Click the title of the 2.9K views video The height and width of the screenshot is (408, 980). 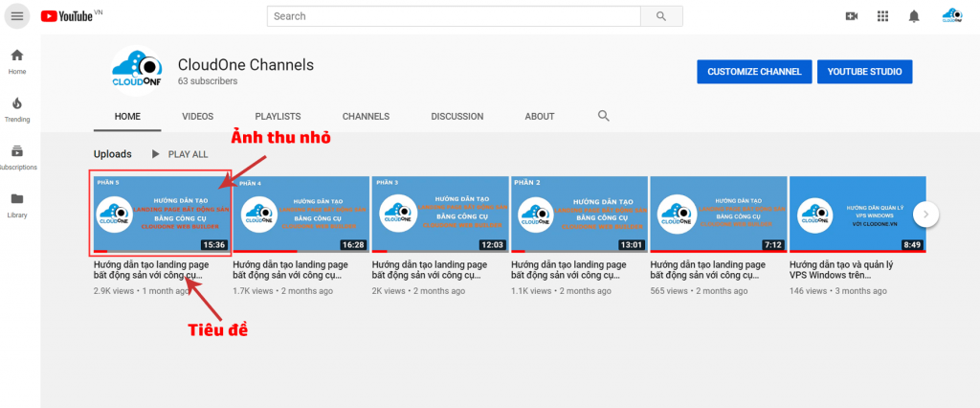[151, 270]
